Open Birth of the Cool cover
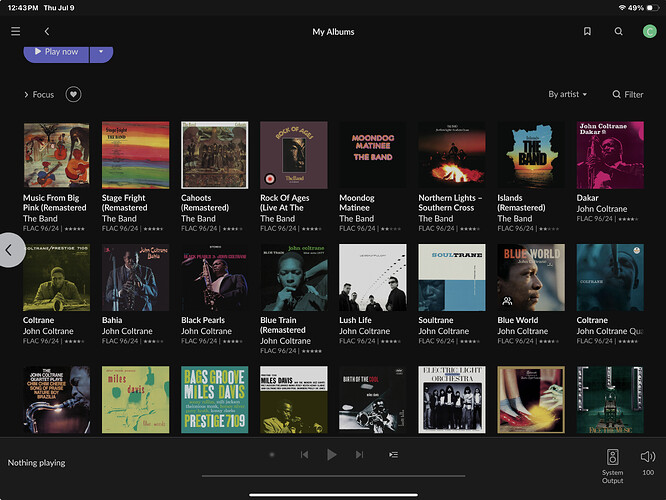The image size is (666, 500). pos(373,400)
